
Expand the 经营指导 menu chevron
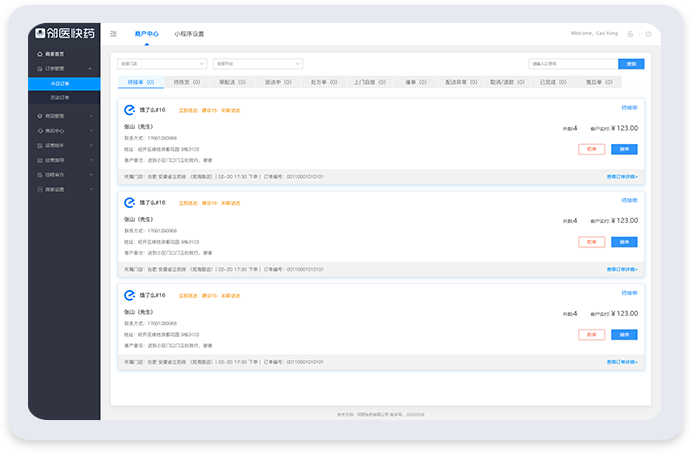pos(91,160)
